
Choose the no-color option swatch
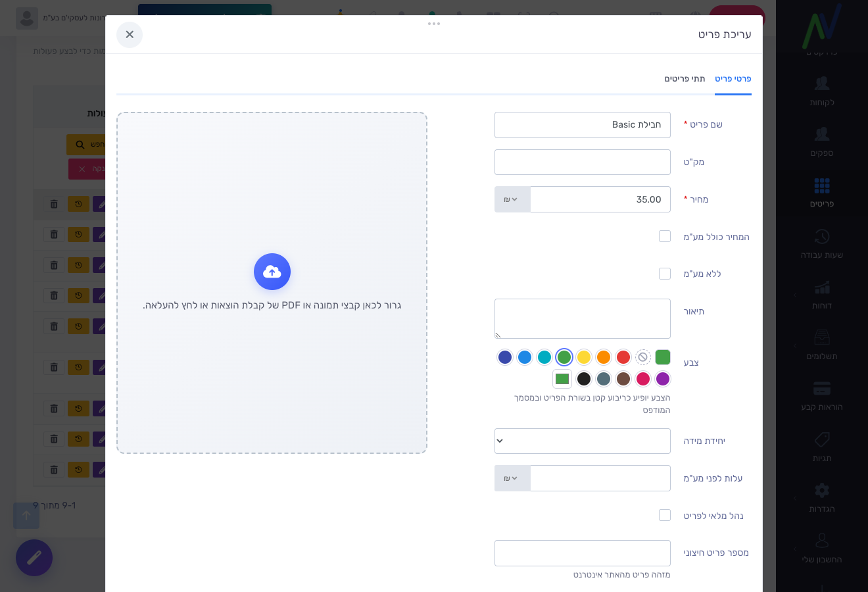pos(643,357)
